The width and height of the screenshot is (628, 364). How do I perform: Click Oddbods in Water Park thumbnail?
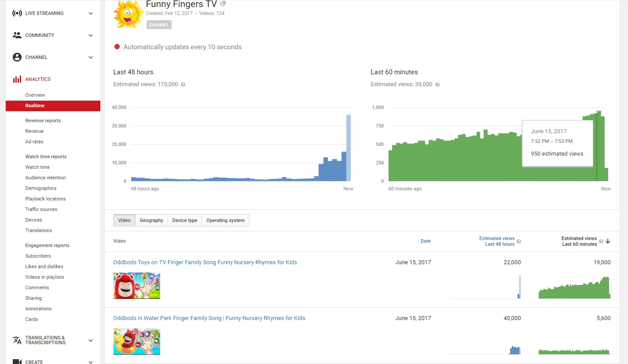pyautogui.click(x=137, y=342)
